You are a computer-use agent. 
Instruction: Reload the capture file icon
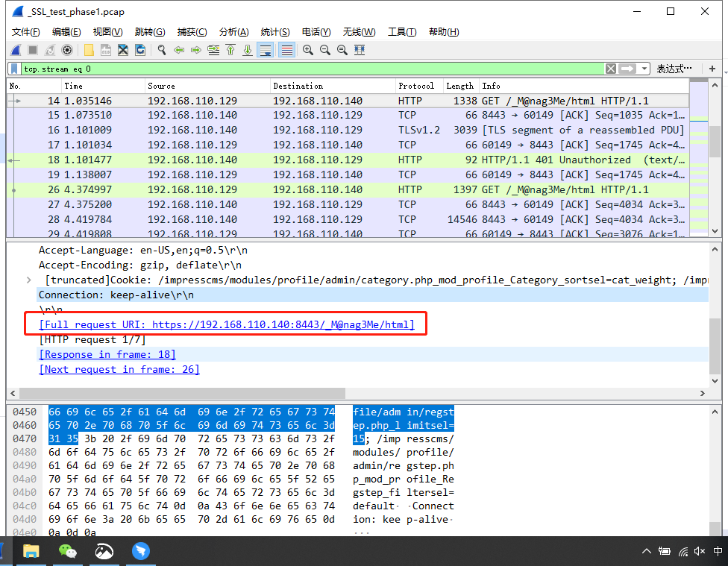click(x=140, y=50)
